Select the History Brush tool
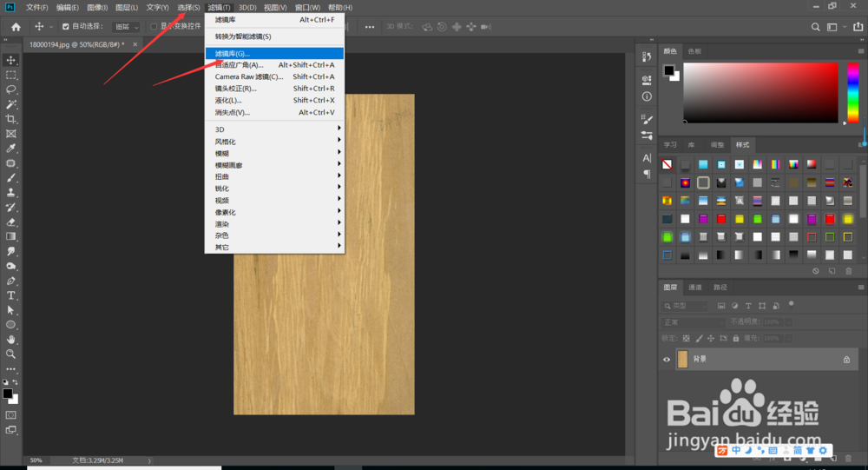Viewport: 868px width, 470px height. 10,208
